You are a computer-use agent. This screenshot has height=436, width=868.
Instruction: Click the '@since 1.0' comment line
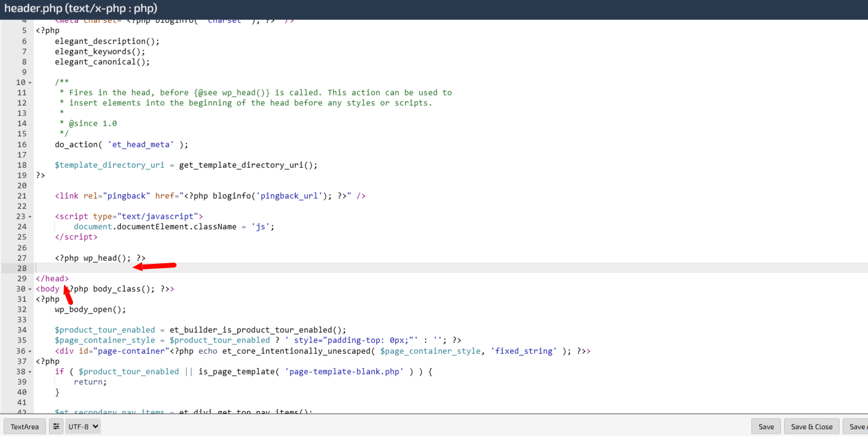(x=88, y=123)
